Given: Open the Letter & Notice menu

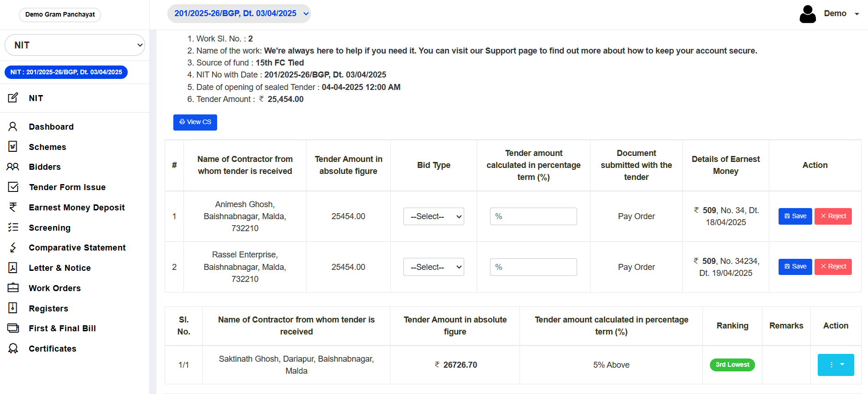Looking at the screenshot, I should point(59,268).
